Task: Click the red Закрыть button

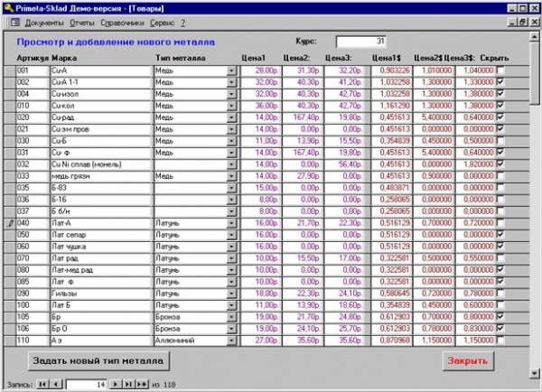Action: (x=468, y=361)
